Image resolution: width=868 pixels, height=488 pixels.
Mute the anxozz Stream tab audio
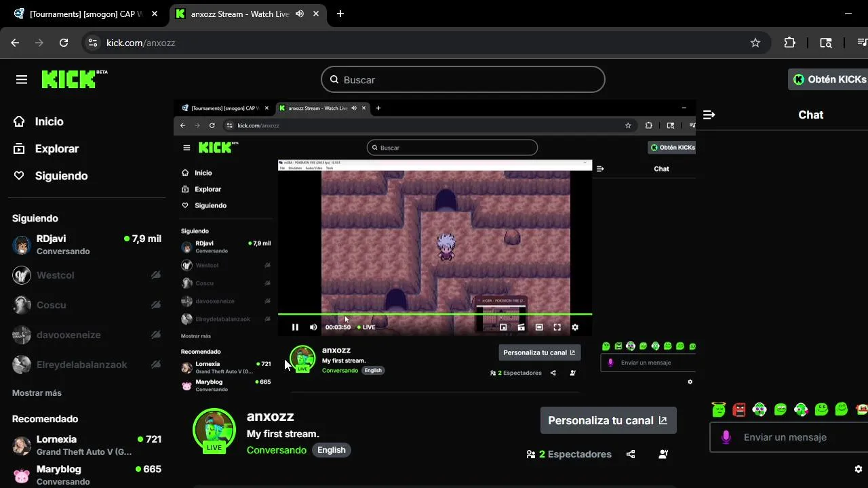click(x=300, y=14)
